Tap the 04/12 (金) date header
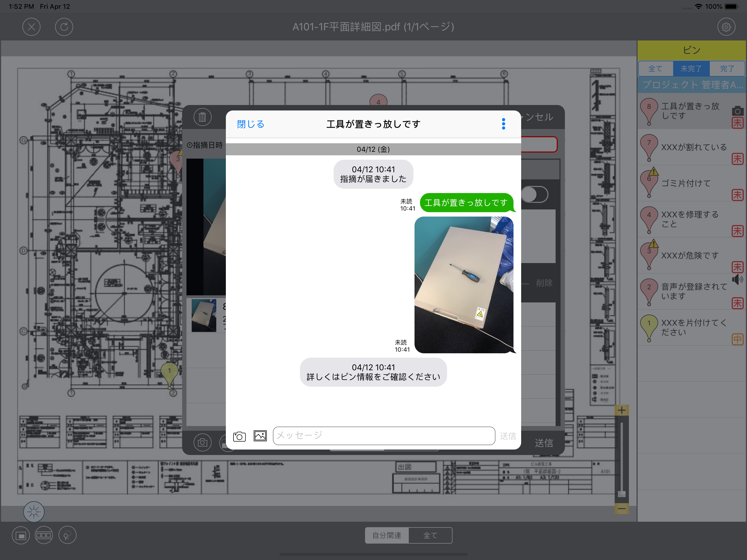The image size is (747, 560). (373, 149)
